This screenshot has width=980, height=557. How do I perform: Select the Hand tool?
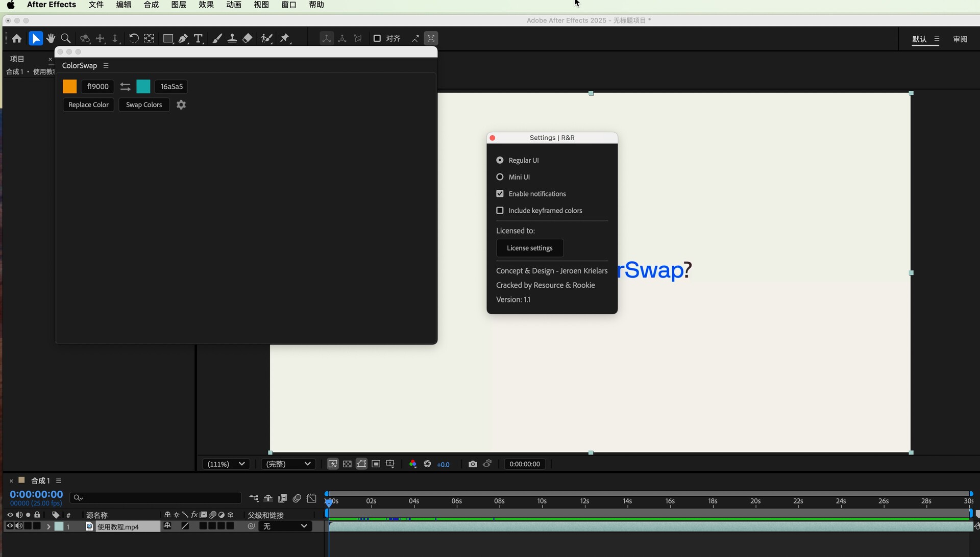coord(51,39)
